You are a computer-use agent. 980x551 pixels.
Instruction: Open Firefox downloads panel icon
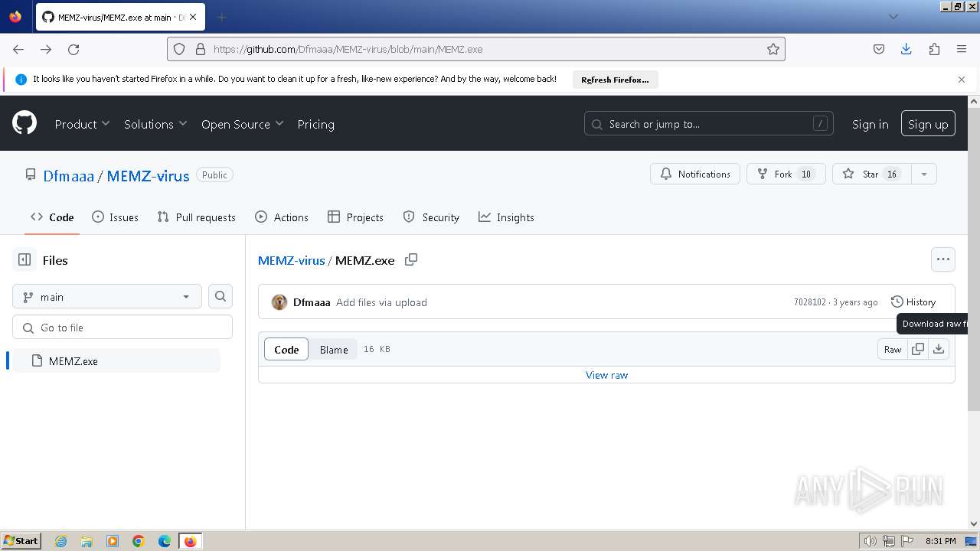(x=906, y=49)
